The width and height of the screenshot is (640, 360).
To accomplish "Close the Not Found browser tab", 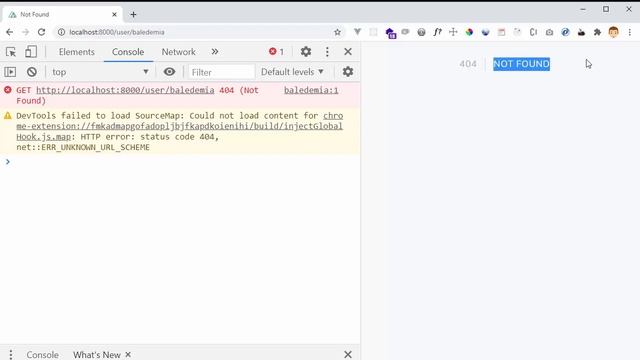I will 114,14.
